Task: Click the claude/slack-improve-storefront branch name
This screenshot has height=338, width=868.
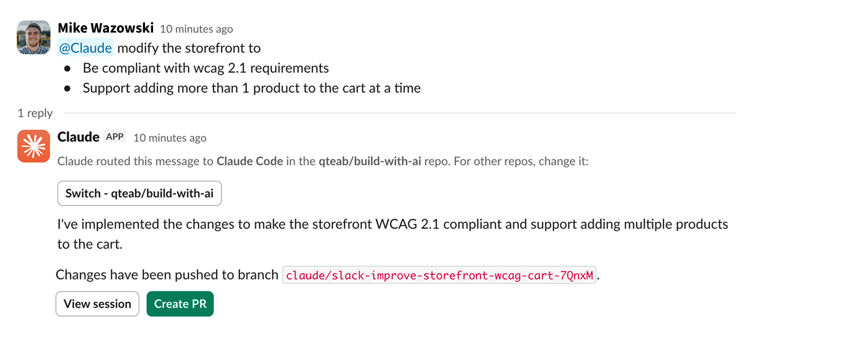Action: (439, 275)
